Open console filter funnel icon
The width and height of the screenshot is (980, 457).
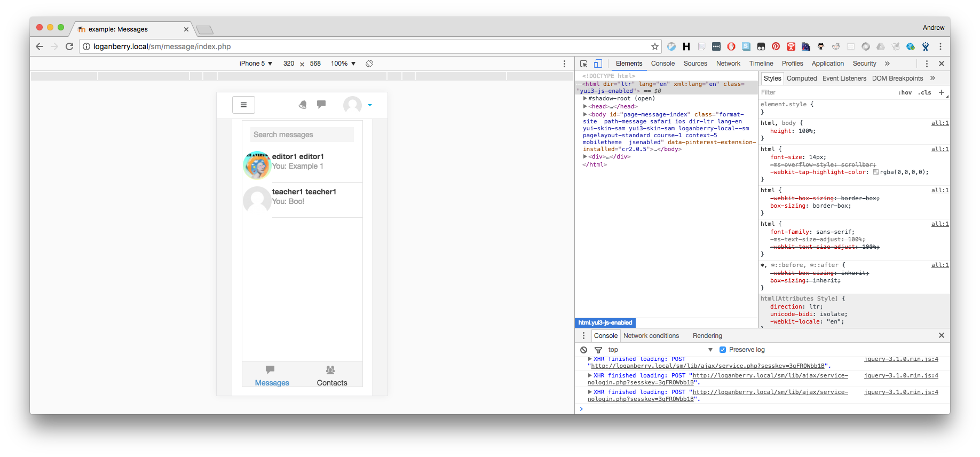tap(598, 350)
